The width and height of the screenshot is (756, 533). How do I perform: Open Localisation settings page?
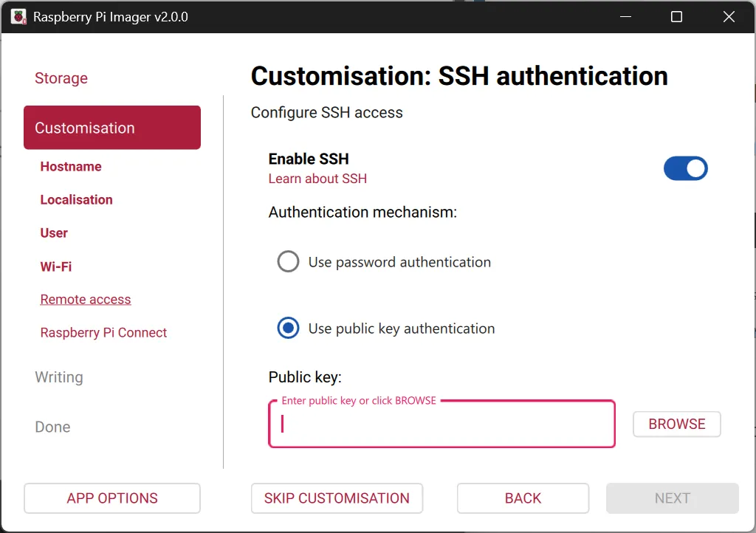click(76, 200)
